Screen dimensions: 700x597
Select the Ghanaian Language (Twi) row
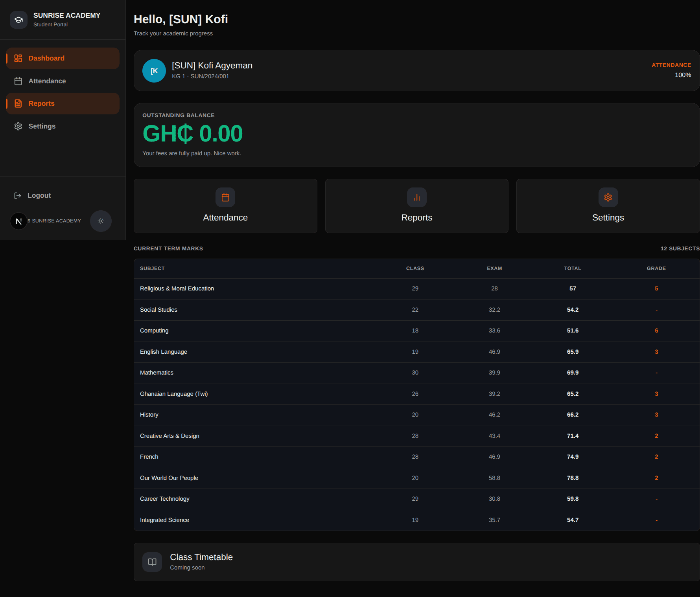417,394
